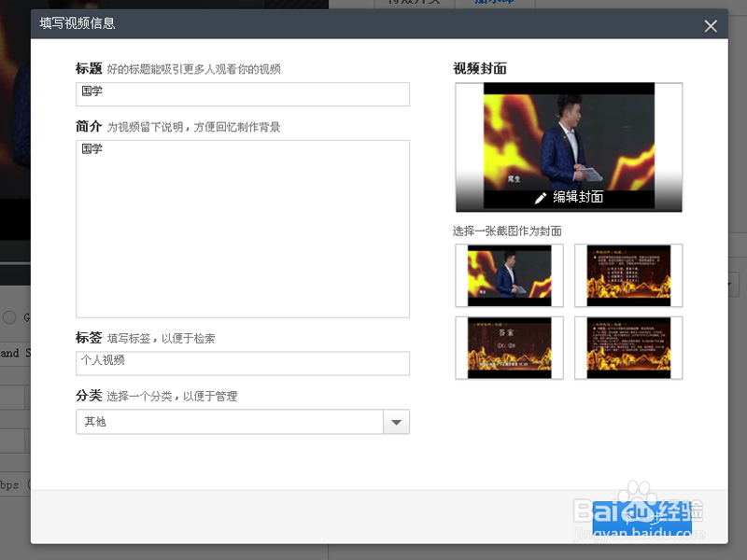This screenshot has width=747, height=560.
Task: Close the 填写视频信息 dialog
Action: click(x=711, y=26)
